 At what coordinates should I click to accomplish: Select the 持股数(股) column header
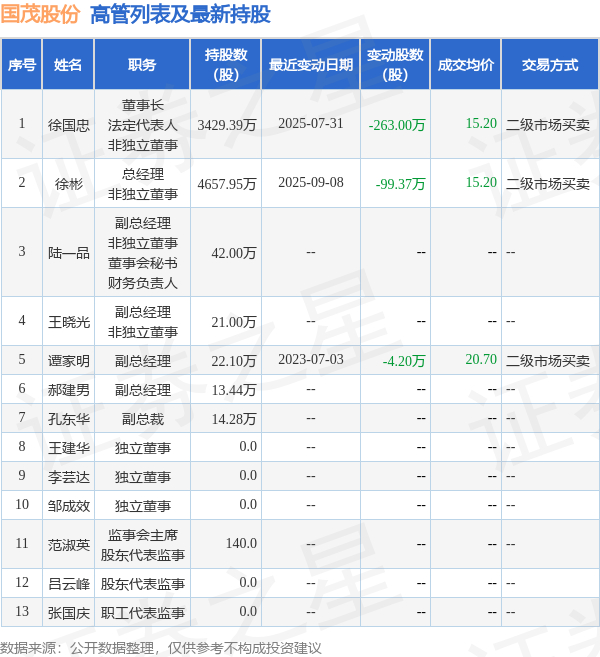[226, 65]
